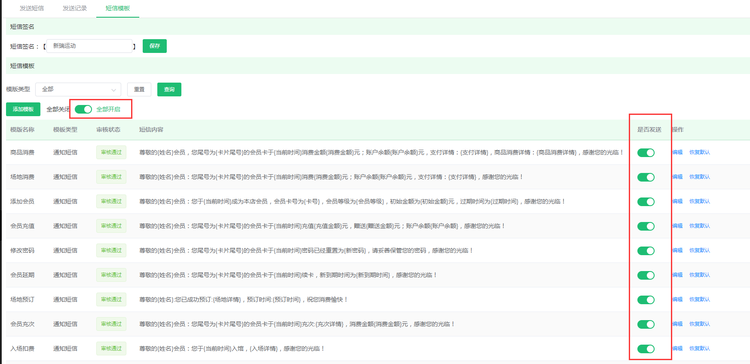The image size is (750, 364).
Task: Click 恢复默认 for 场地预订 template
Action: 699,299
